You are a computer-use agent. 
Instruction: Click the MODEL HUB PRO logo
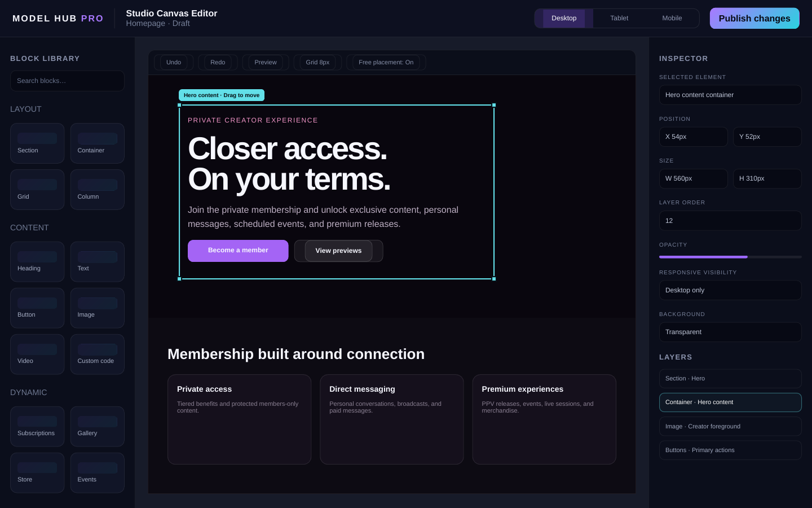(58, 19)
